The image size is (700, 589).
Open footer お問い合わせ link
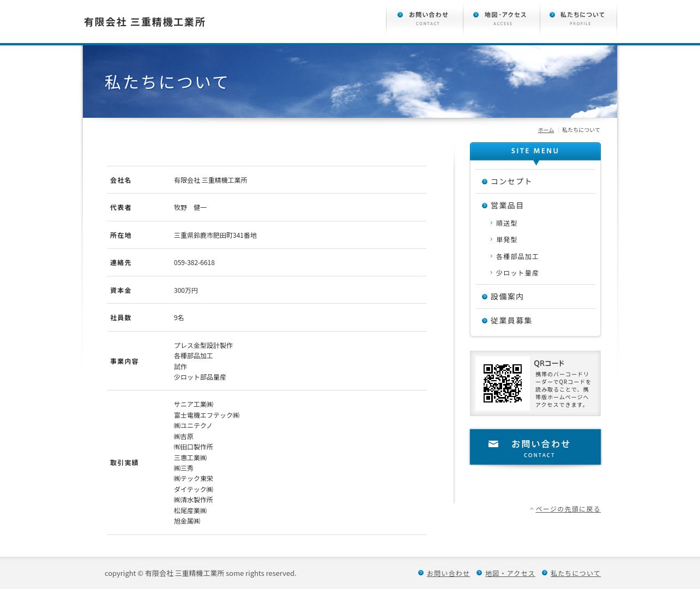click(x=448, y=574)
